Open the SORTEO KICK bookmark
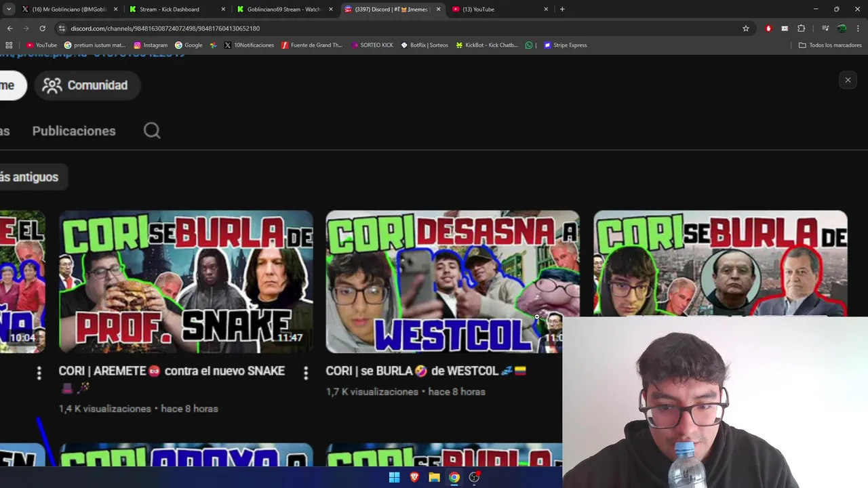This screenshot has height=488, width=868. pyautogui.click(x=372, y=45)
